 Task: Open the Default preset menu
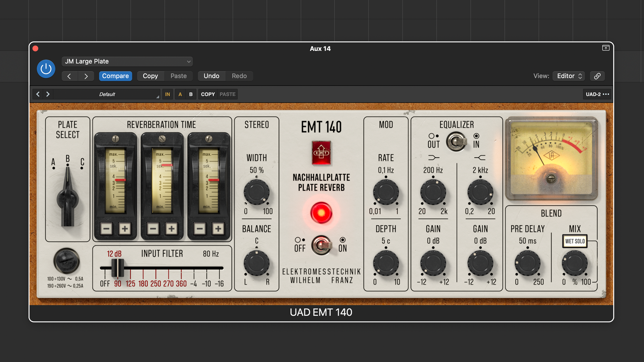107,94
